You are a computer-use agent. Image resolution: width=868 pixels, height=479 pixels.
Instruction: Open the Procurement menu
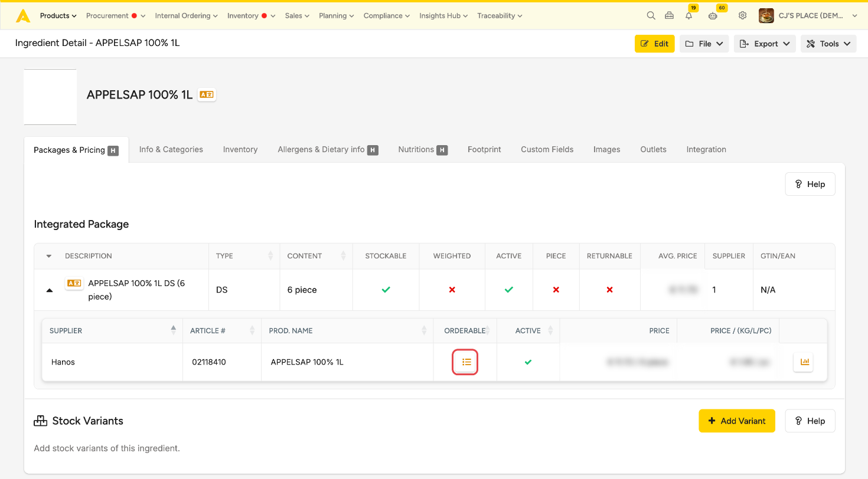tap(116, 16)
